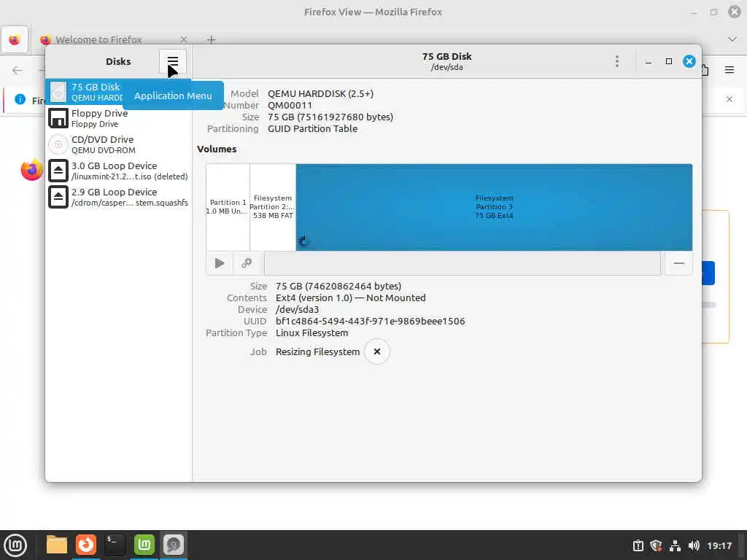Click the UUID value text
Screen dimensions: 747x560
click(370, 321)
